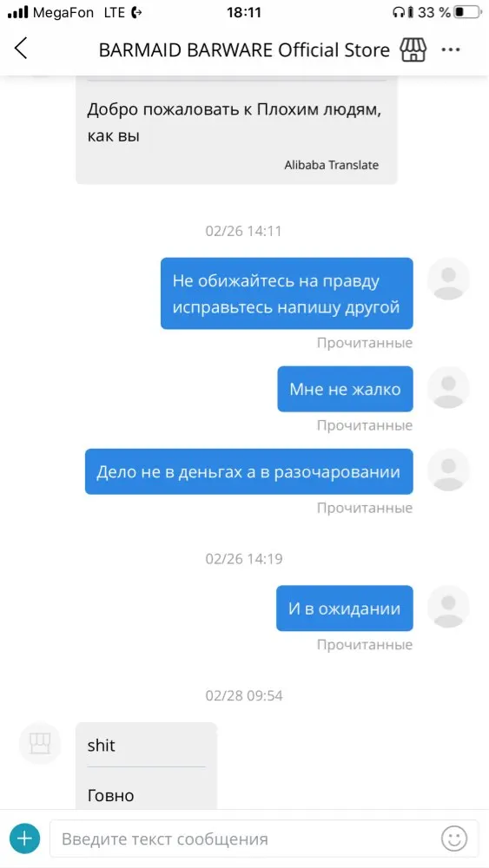
Task: Tap the seller store avatar beside 'shit'
Action: 40,744
